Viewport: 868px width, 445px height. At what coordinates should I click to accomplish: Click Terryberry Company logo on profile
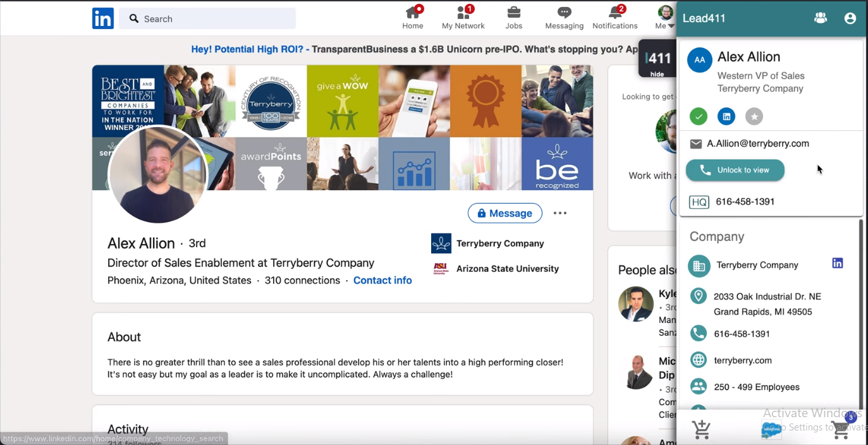tap(441, 243)
